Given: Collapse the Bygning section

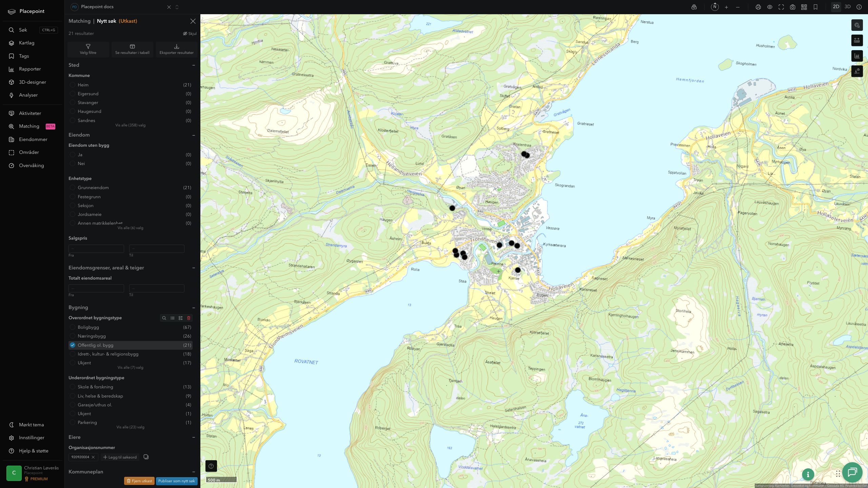Looking at the screenshot, I should 194,308.
